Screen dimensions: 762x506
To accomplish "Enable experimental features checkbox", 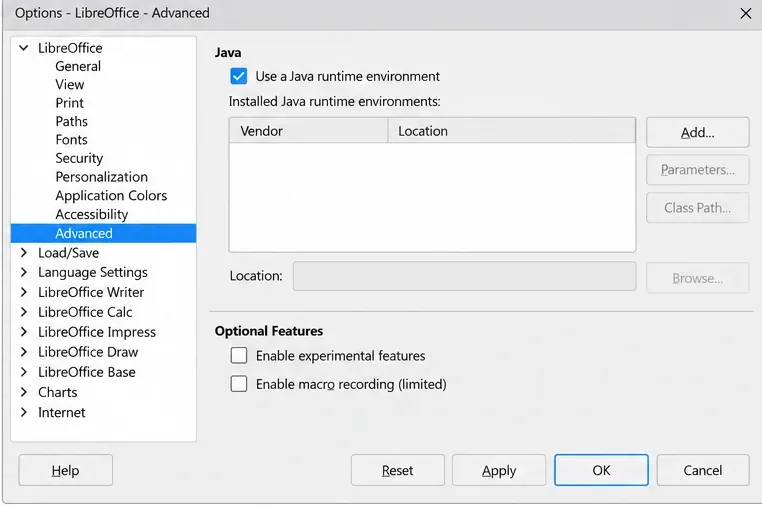I will (239, 355).
